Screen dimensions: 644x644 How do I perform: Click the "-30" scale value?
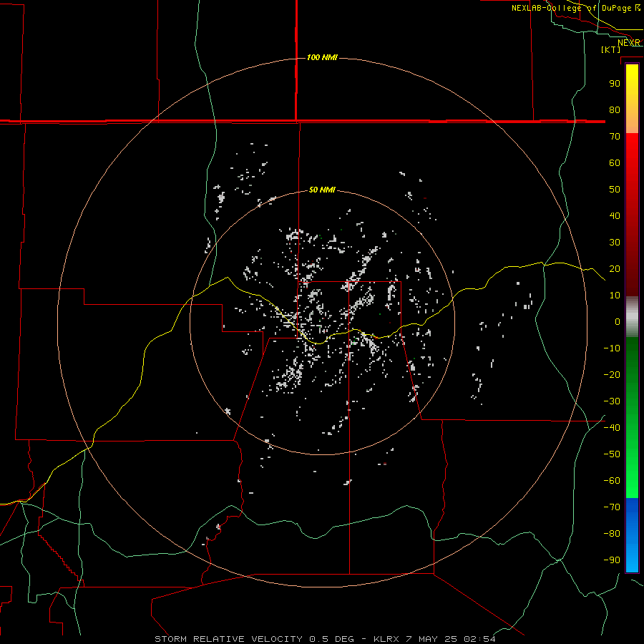[612, 401]
